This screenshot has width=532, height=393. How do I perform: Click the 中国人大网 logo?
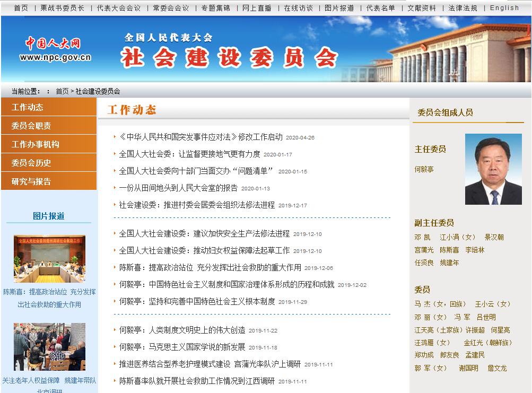[x=55, y=50]
